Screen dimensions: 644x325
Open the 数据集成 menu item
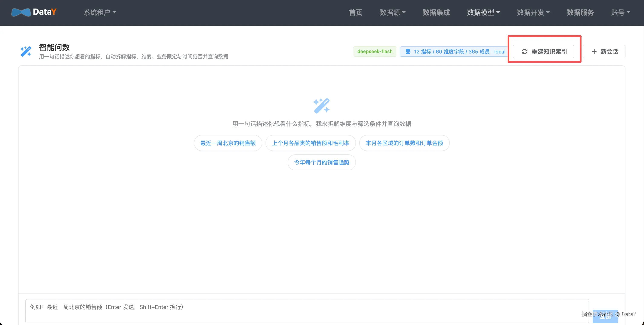(x=436, y=12)
